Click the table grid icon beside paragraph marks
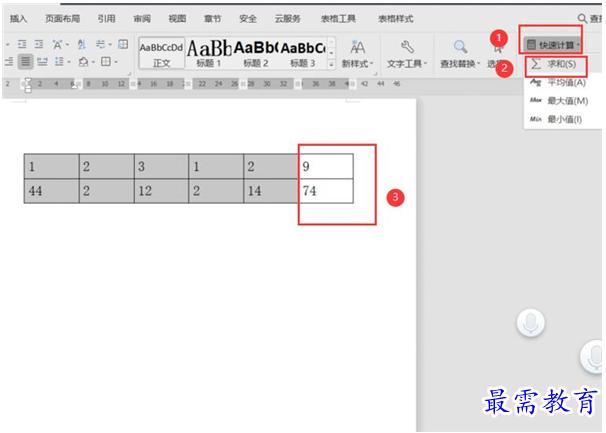This screenshot has height=433, width=606. tap(123, 44)
